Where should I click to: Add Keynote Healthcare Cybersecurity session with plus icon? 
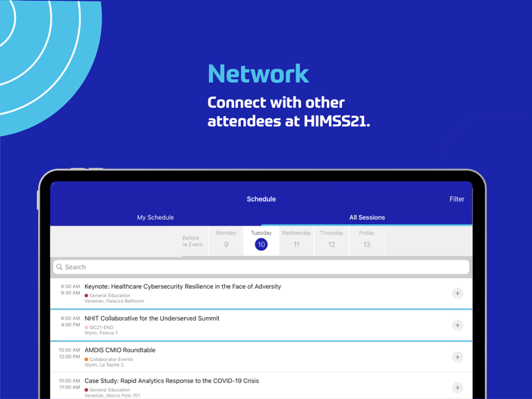458,293
